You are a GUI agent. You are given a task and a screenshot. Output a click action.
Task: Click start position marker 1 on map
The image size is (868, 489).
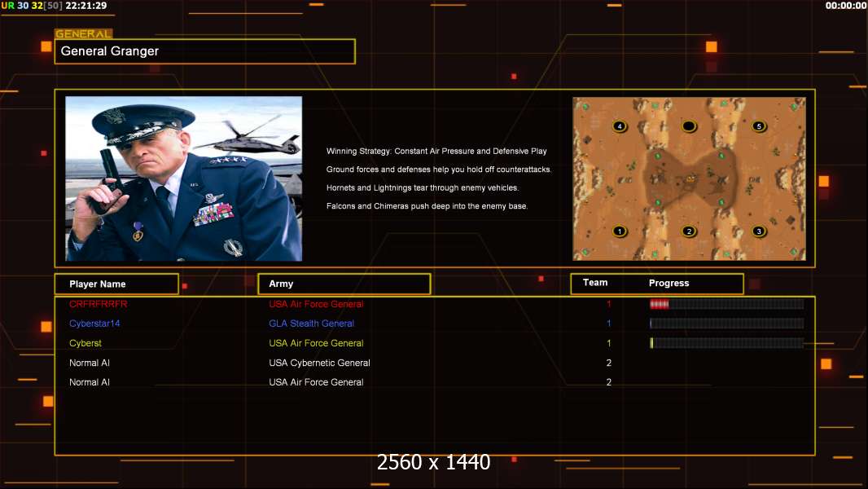pyautogui.click(x=620, y=231)
